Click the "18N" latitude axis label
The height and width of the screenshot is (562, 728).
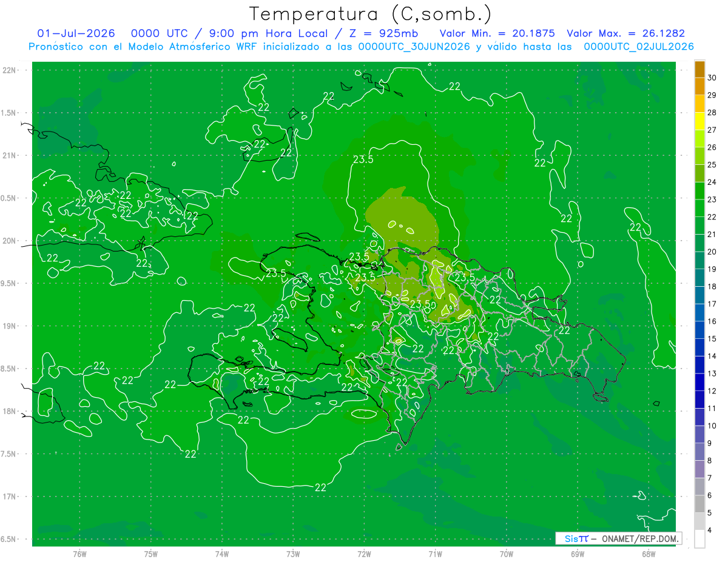coord(10,411)
